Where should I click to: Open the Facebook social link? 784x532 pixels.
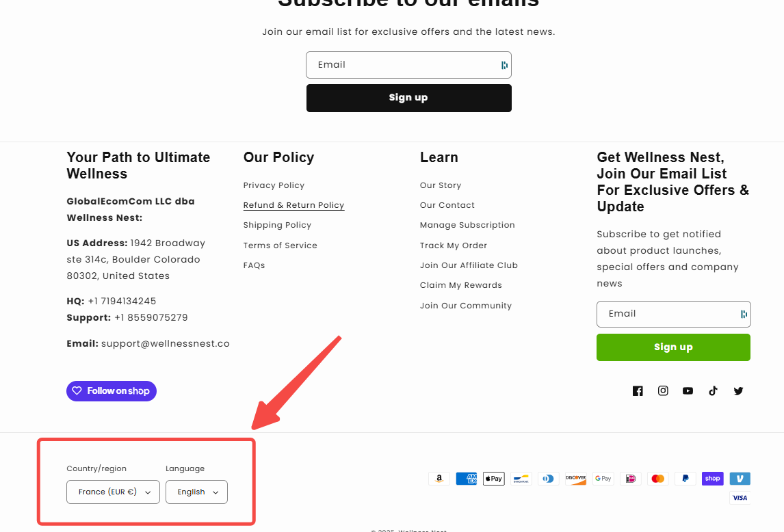pyautogui.click(x=638, y=391)
